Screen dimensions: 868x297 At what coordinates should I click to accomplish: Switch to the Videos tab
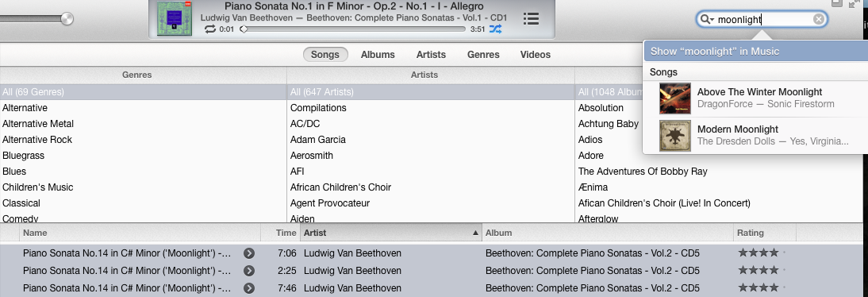[x=536, y=54]
